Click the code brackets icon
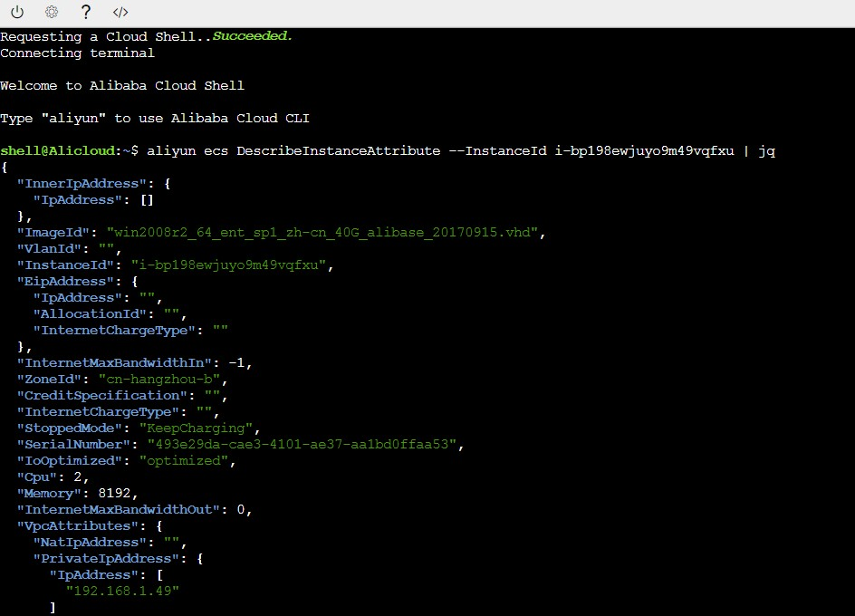The width and height of the screenshot is (855, 616). pos(120,12)
